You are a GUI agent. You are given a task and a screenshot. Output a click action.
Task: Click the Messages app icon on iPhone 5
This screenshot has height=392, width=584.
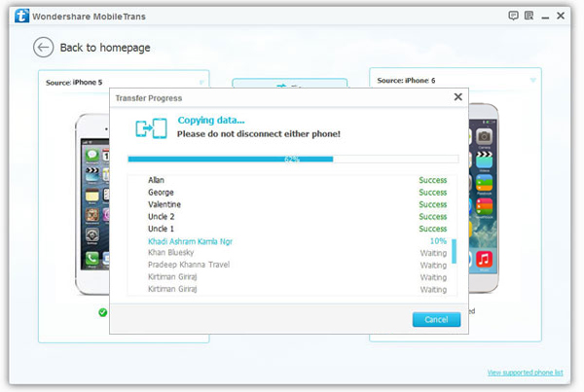pyautogui.click(x=92, y=155)
